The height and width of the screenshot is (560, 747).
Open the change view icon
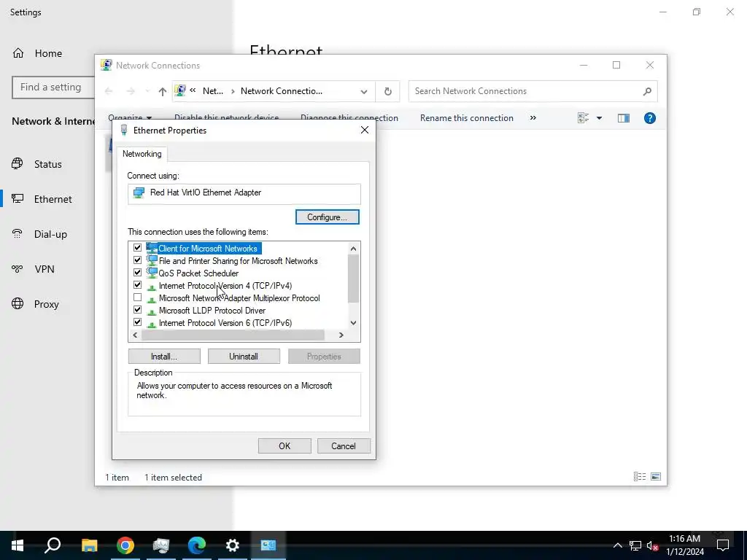click(583, 118)
